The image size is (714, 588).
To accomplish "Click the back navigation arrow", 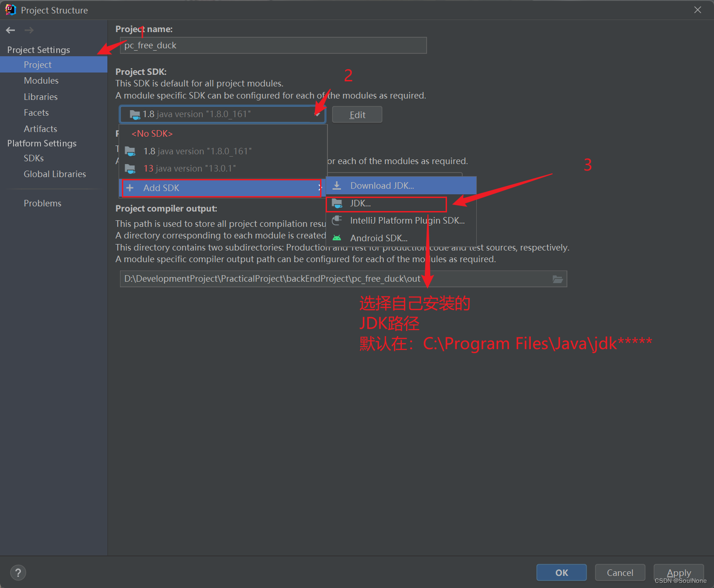I will point(11,30).
